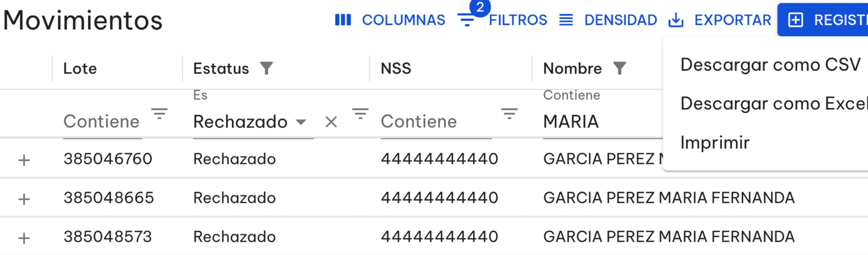Open the Filtros panel with badge

click(503, 20)
